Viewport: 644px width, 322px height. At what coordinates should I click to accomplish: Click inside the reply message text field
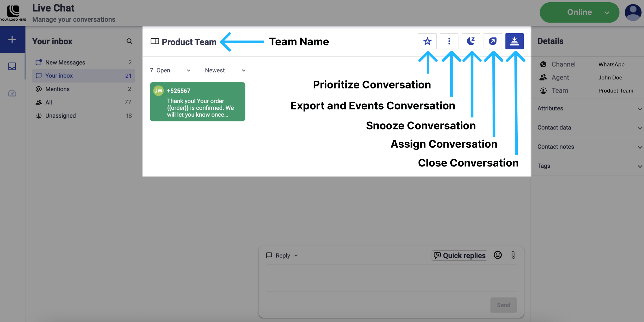pyautogui.click(x=391, y=278)
